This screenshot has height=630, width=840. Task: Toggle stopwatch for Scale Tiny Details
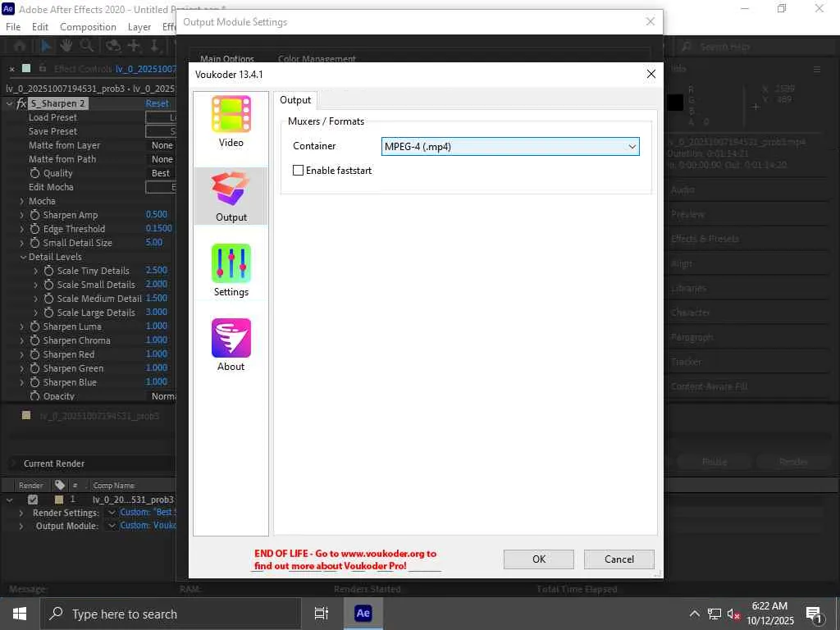point(48,271)
